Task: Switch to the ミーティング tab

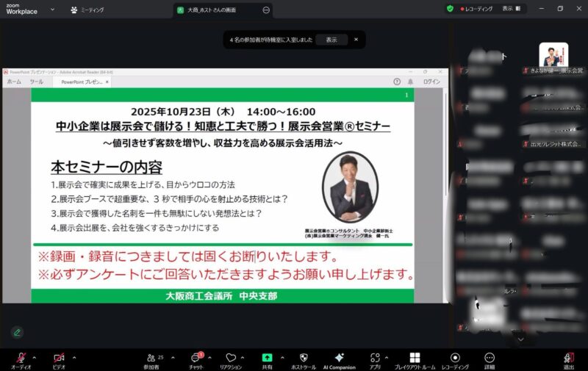Action: coord(87,10)
